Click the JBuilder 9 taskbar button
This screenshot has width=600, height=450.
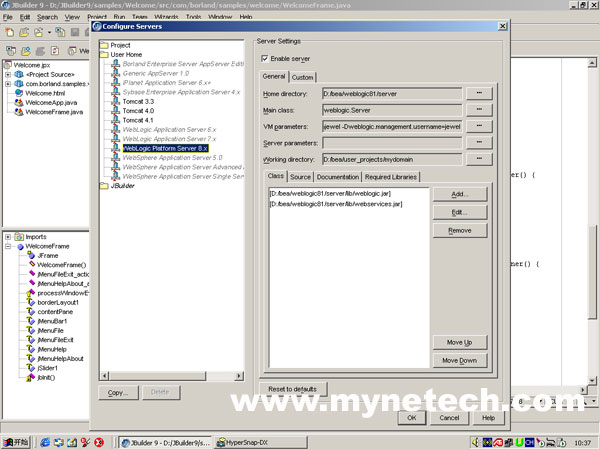pyautogui.click(x=165, y=442)
